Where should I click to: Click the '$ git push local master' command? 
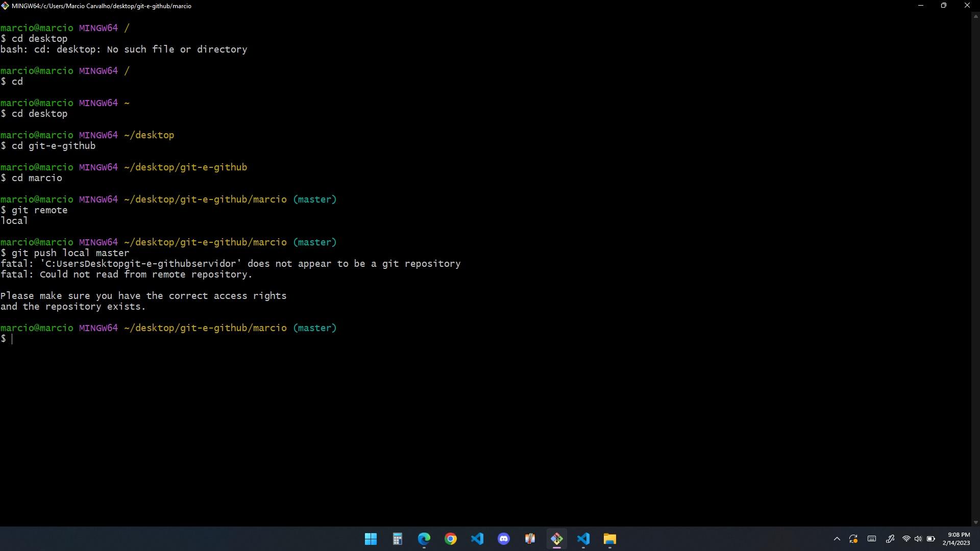pyautogui.click(x=65, y=253)
